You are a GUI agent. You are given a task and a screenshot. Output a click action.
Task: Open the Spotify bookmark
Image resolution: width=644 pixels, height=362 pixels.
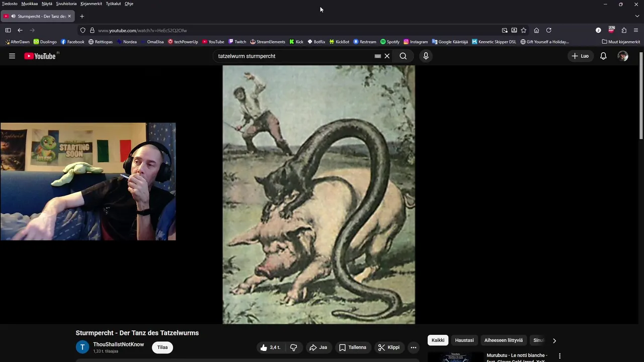(390, 42)
